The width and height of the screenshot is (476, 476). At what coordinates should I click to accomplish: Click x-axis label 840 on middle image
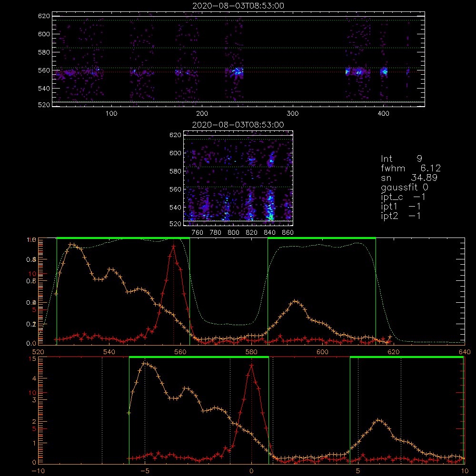click(269, 233)
